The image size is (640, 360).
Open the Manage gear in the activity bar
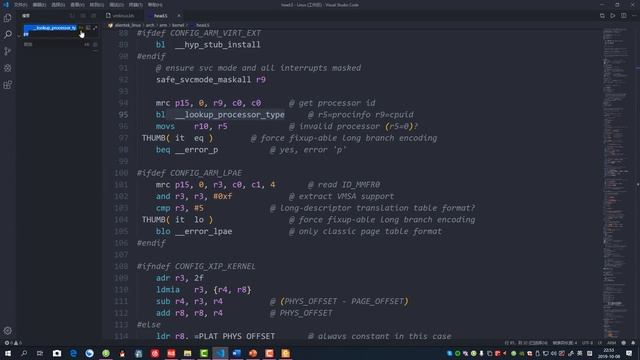(x=7, y=331)
